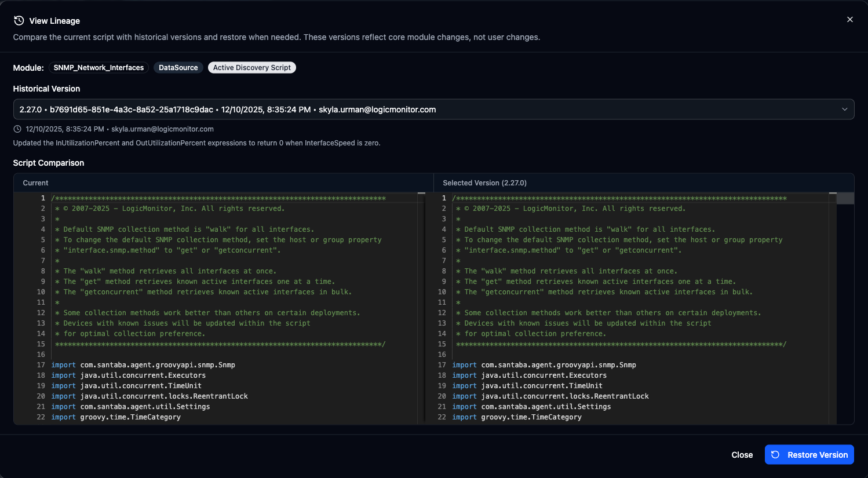
Task: Select the Current pane header
Action: tap(35, 183)
